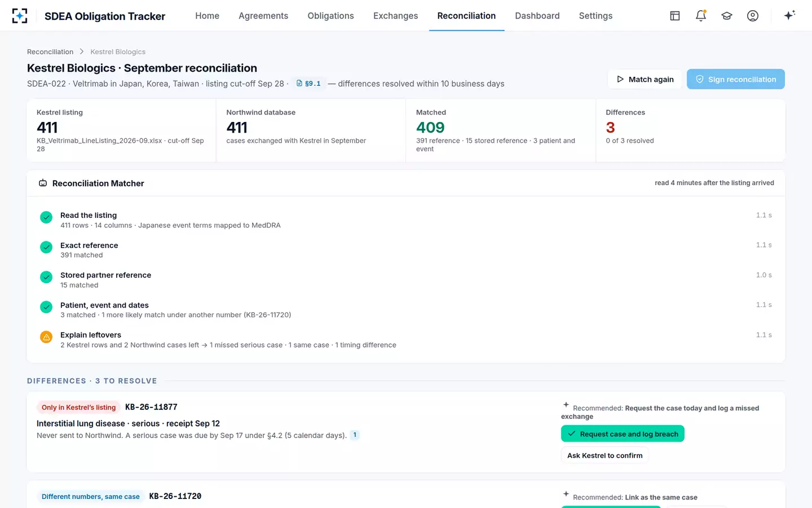Click Sign reconciliation button
Image resolution: width=812 pixels, height=508 pixels.
tap(736, 79)
